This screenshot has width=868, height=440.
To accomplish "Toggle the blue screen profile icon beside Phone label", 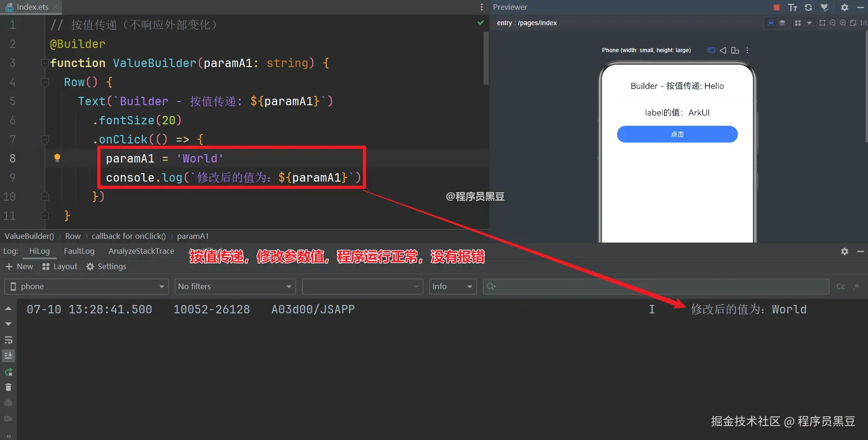I will [711, 50].
